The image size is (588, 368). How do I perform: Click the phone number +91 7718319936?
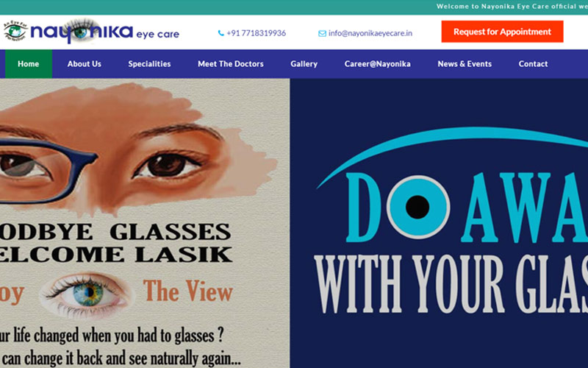[x=256, y=33]
